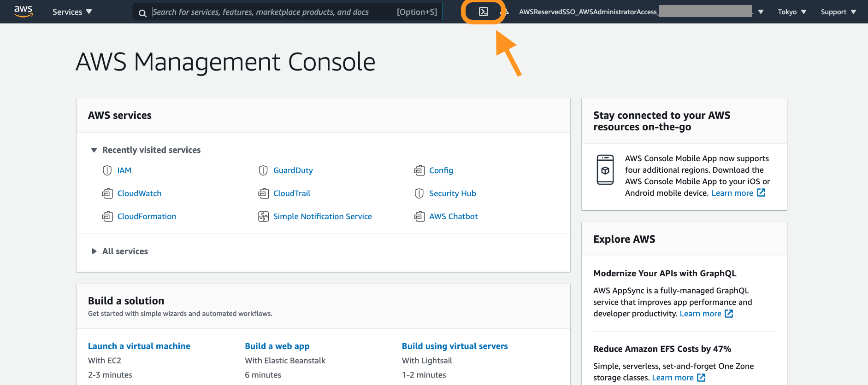Click Reduce Amazon EFS Costs title
The width and height of the screenshot is (868, 385).
(x=662, y=349)
